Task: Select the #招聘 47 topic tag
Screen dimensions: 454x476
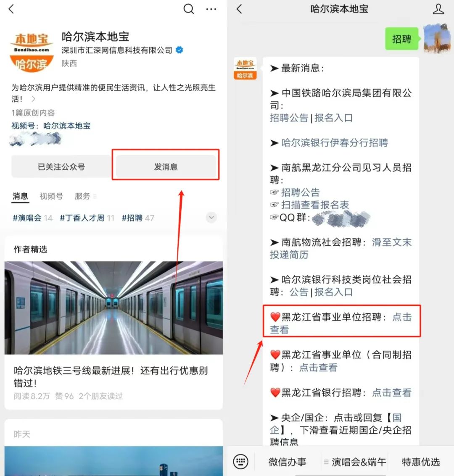Action: [x=138, y=218]
